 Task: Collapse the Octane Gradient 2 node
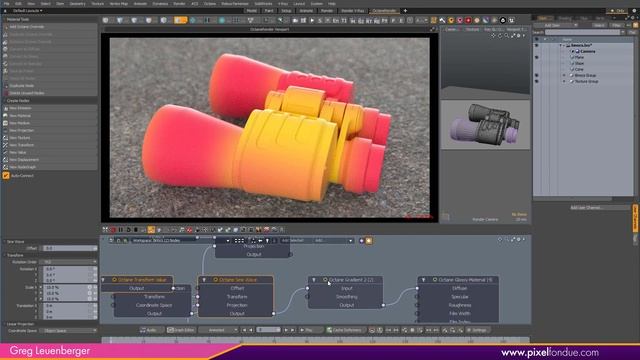[x=314, y=280]
